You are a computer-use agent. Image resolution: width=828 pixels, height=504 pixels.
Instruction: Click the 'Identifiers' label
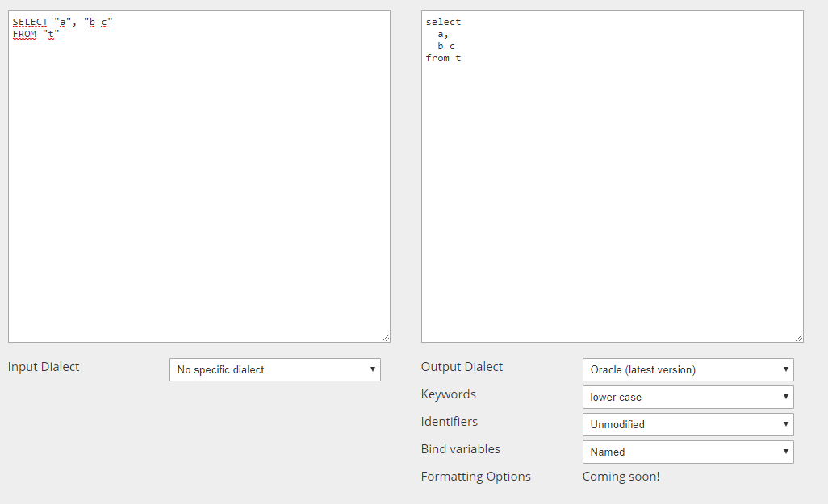click(x=449, y=422)
